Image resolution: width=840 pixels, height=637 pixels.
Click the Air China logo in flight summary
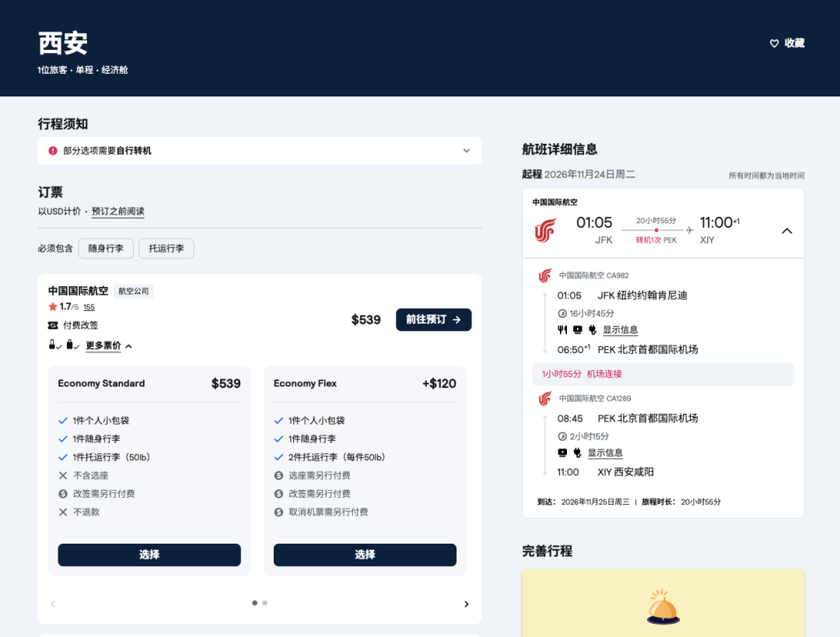[x=545, y=231]
